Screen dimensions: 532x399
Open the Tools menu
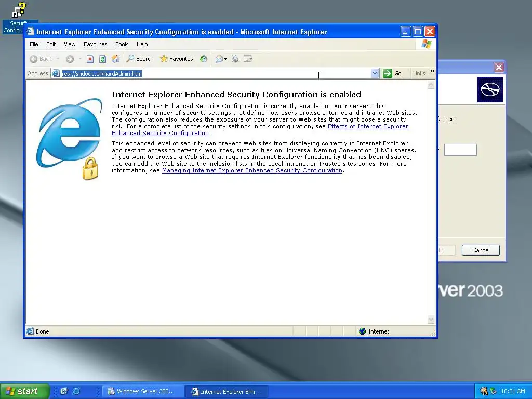[122, 44]
